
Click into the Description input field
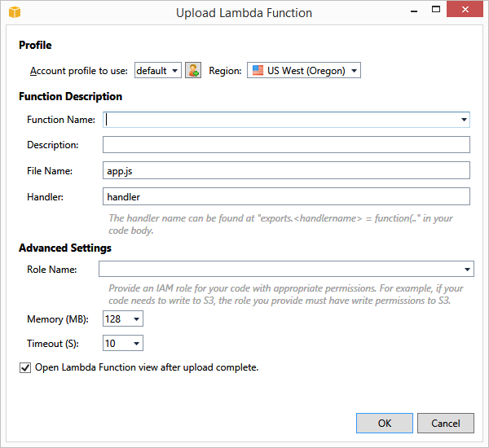click(286, 145)
